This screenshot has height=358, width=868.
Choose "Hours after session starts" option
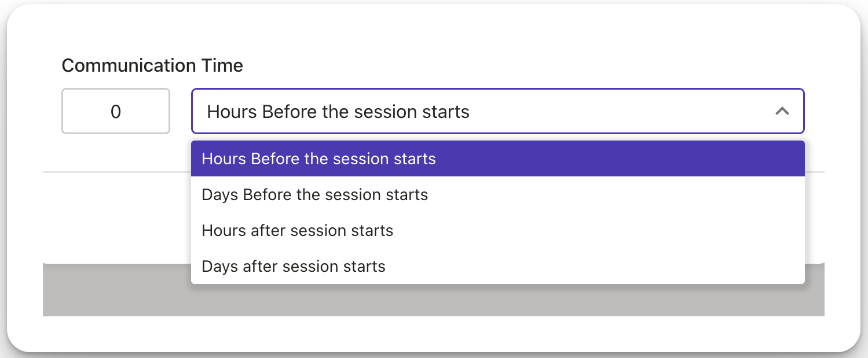point(498,230)
